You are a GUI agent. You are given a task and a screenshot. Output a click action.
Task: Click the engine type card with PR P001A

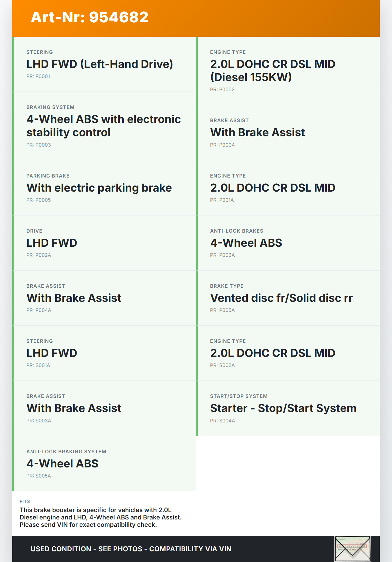pyautogui.click(x=288, y=188)
